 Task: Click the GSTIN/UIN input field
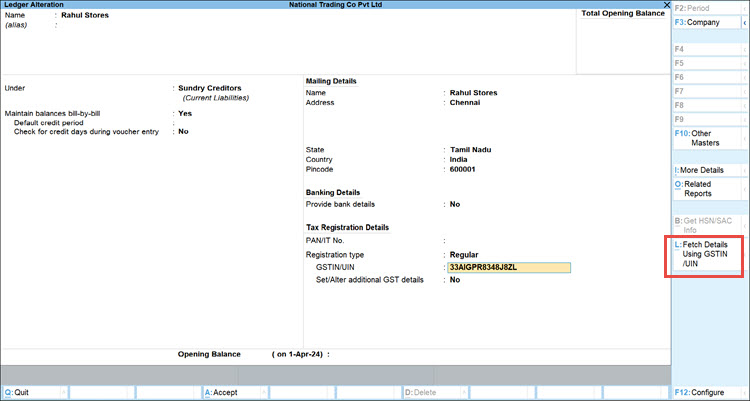(x=509, y=268)
